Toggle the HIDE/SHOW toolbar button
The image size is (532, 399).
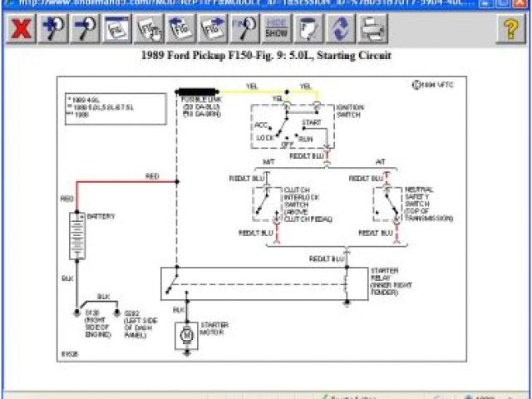point(277,30)
